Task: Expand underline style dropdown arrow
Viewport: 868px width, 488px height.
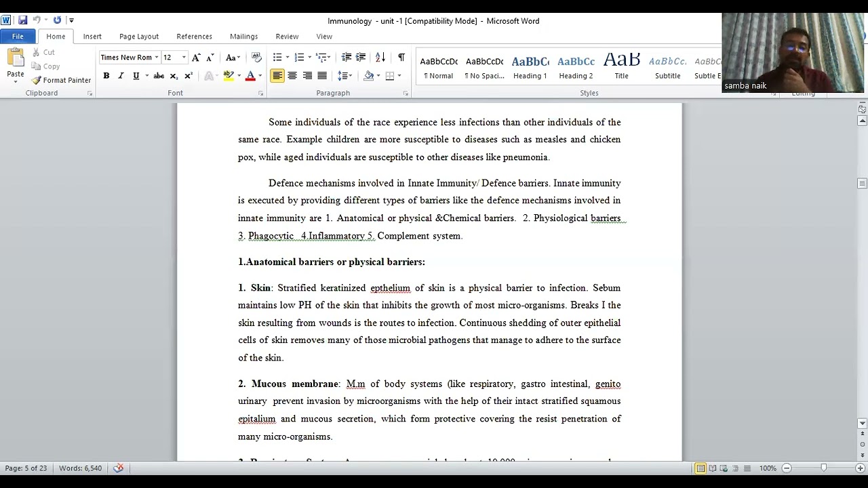Action: [146, 76]
